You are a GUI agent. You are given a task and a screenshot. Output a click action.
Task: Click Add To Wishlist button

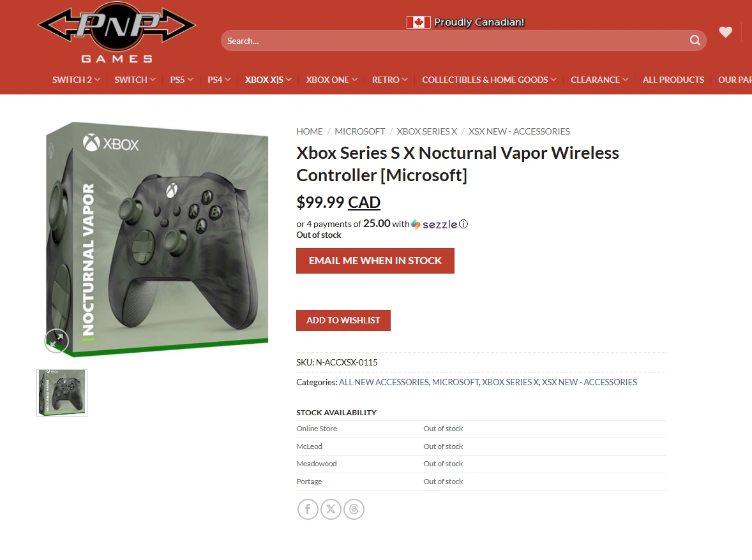[x=343, y=320]
